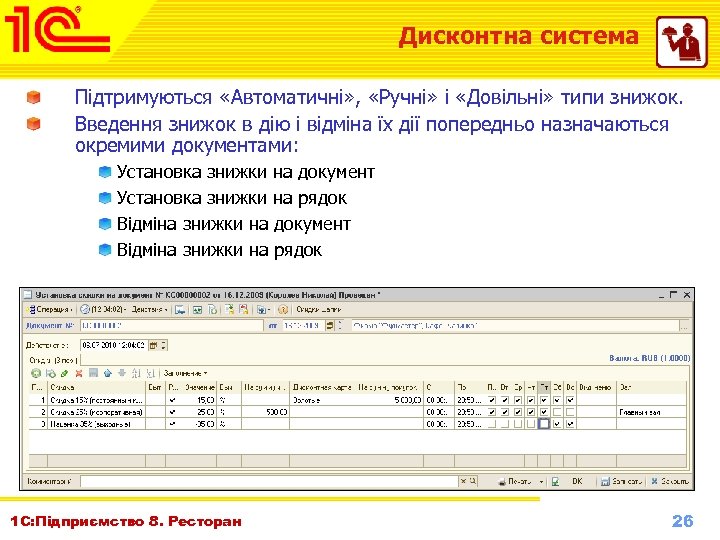This screenshot has width=720, height=540.
Task: Click the sort-ascending icon above the table
Action: coord(136,373)
